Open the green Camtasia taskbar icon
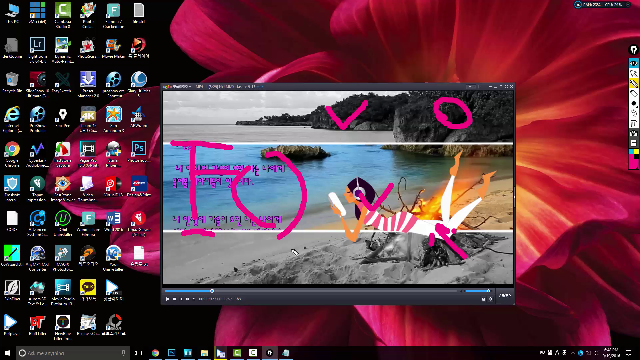The width and height of the screenshot is (640, 360). (x=237, y=353)
